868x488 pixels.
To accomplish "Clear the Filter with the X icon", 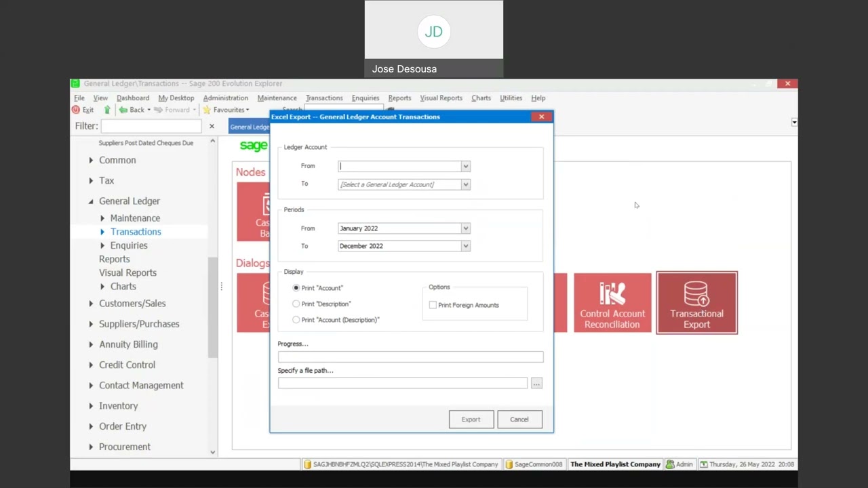I will point(212,126).
